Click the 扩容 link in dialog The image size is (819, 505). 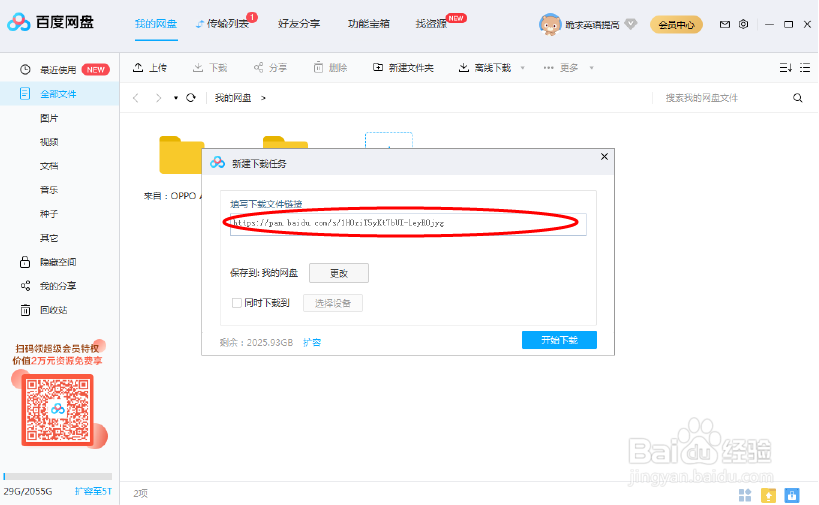pos(312,343)
